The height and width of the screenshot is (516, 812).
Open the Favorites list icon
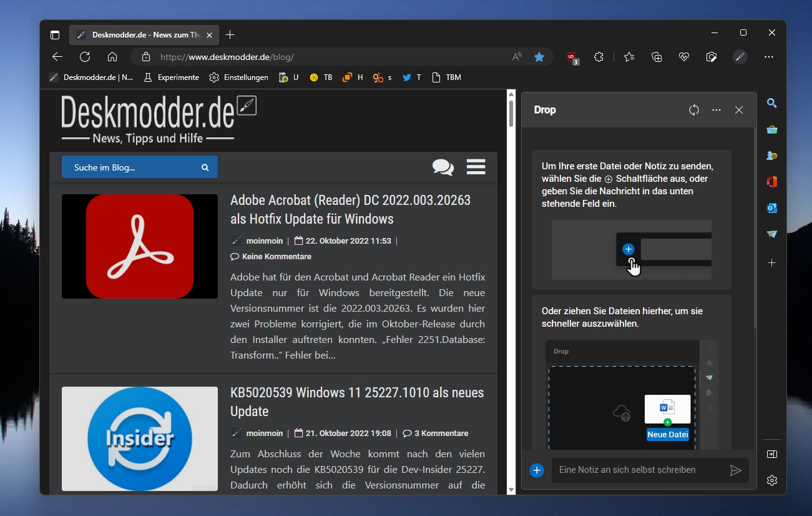[x=629, y=57]
